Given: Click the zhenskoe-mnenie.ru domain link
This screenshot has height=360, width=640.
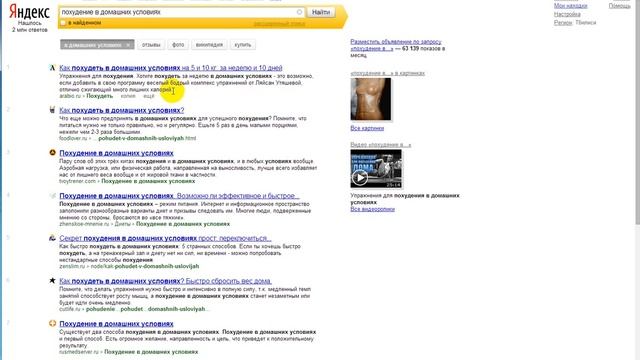Looking at the screenshot, I should click(x=84, y=224).
